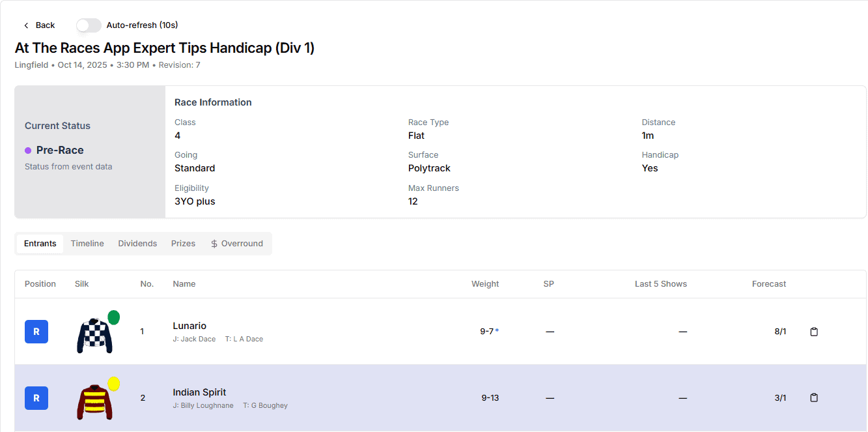Click the clipboard icon in Lunario's row
868x432 pixels.
813,332
